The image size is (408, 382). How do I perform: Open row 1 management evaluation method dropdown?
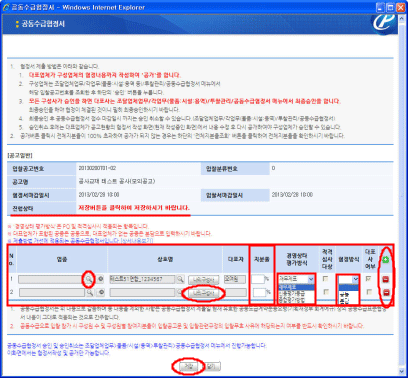coord(296,279)
